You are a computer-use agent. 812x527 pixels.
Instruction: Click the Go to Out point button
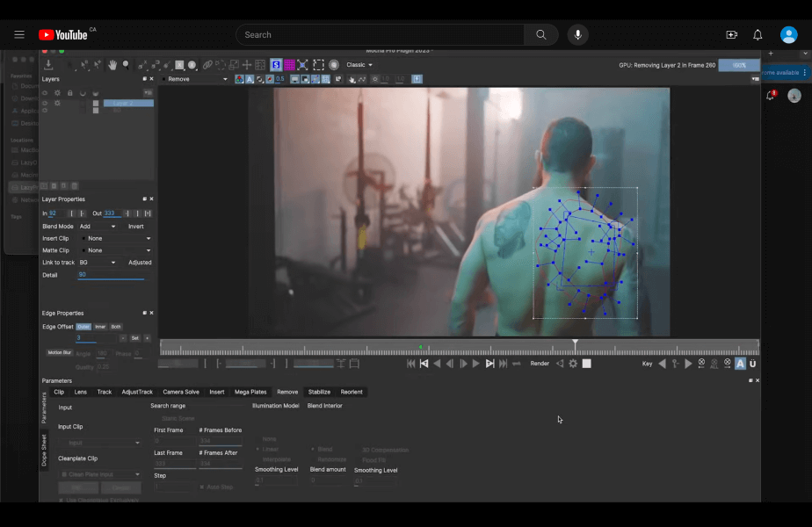489,364
